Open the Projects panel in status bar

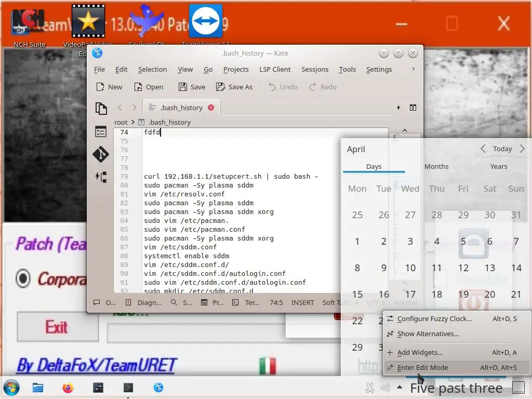[212, 302]
